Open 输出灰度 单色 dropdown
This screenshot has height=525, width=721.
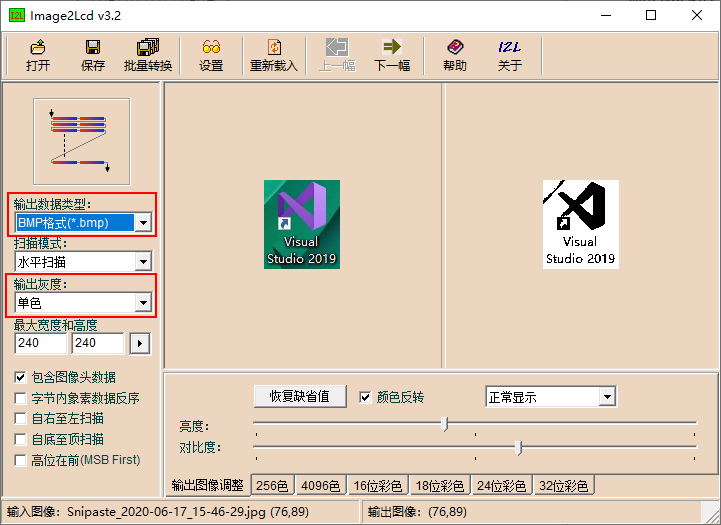(143, 302)
